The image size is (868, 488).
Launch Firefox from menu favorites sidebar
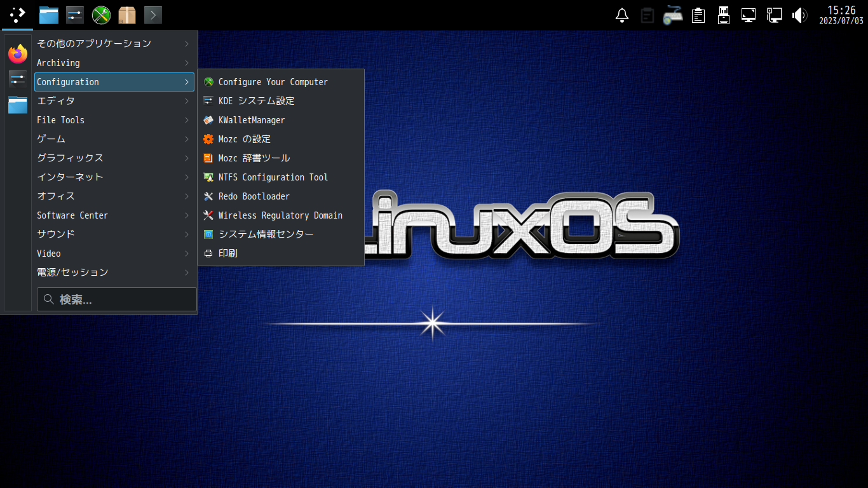tap(18, 54)
